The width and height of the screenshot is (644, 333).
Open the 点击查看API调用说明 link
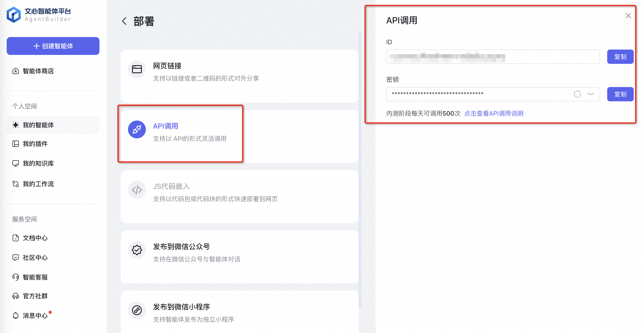(493, 114)
